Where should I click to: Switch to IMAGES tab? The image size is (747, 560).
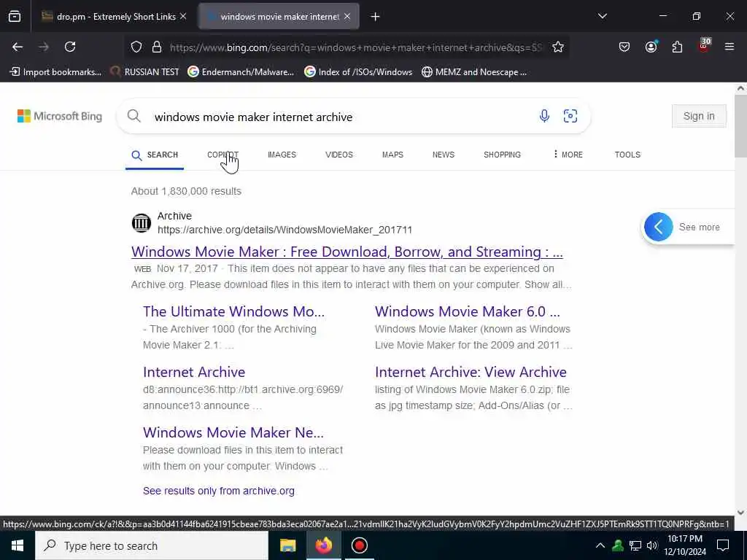click(282, 155)
